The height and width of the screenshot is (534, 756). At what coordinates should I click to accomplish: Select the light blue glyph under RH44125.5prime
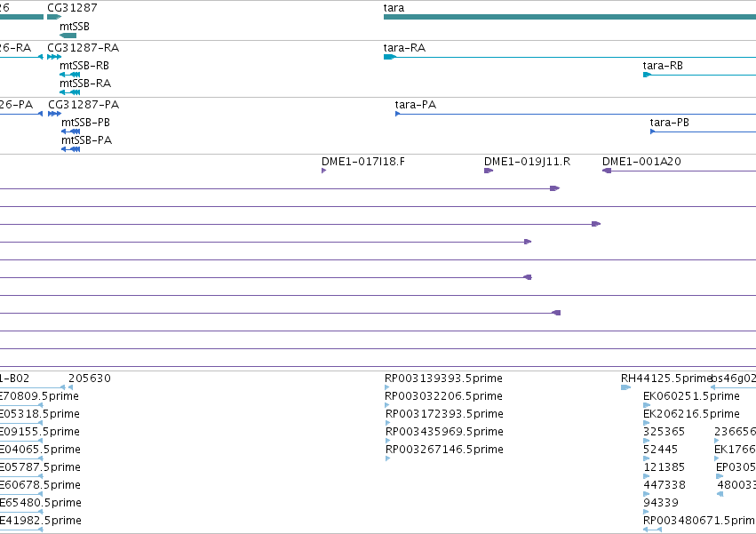pos(625,387)
